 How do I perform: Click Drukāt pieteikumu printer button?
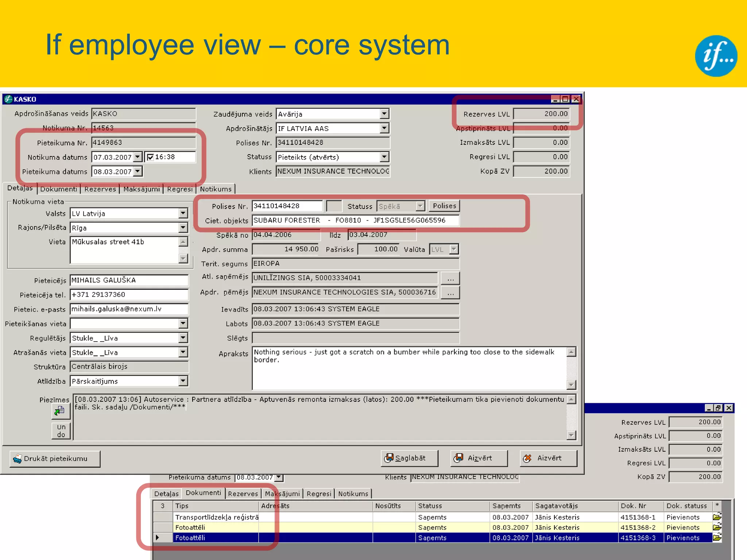pos(55,459)
